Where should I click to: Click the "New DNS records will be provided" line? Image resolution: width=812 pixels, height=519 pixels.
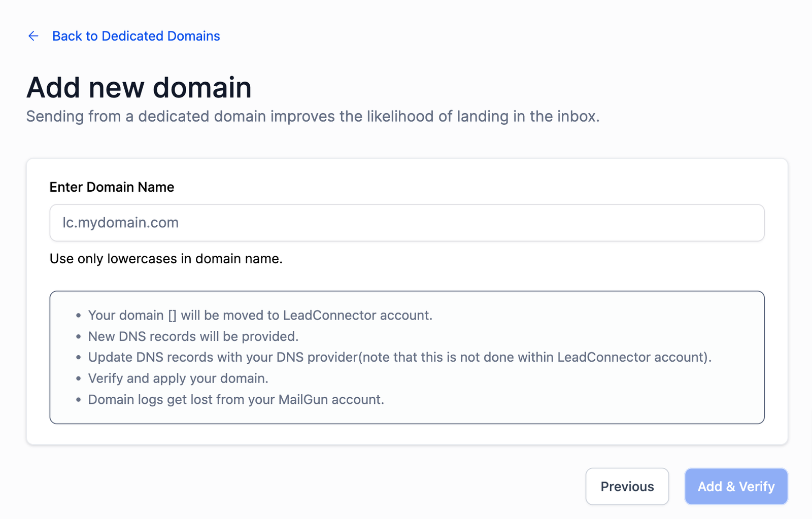coord(193,336)
